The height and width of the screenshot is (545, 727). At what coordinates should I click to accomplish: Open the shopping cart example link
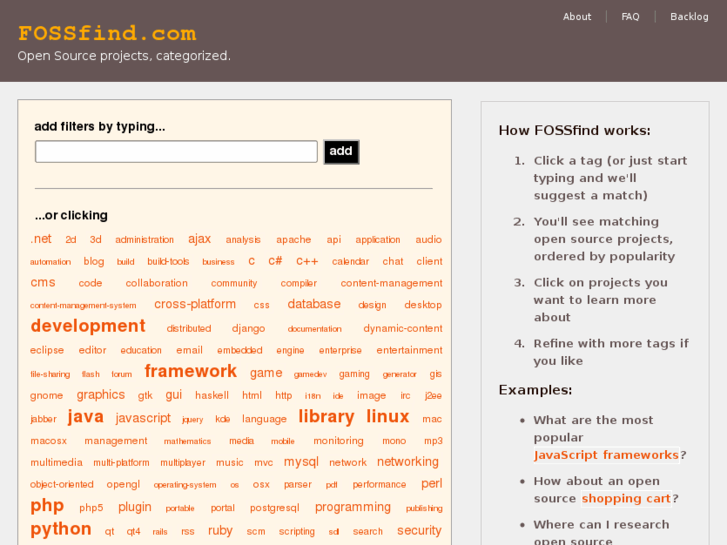point(626,499)
